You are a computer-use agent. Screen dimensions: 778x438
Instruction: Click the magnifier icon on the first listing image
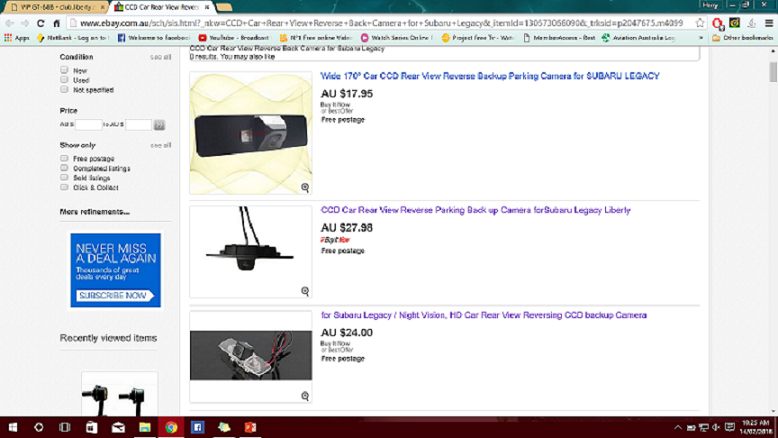[305, 188]
